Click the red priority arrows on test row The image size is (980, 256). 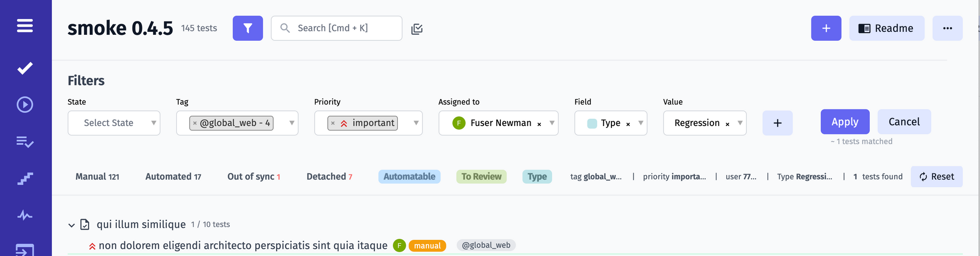(92, 246)
